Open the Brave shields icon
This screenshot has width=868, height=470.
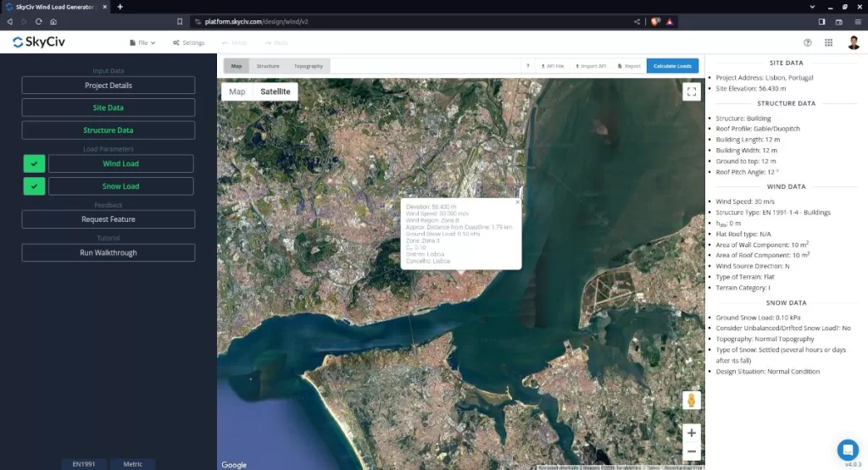(655, 21)
